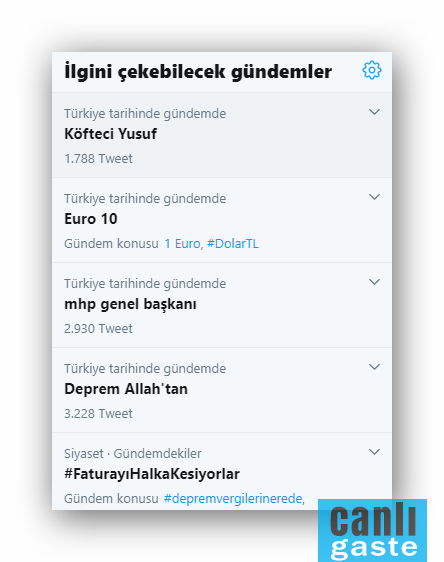Open chevron menu for mhp genel başkanı

pyautogui.click(x=374, y=282)
